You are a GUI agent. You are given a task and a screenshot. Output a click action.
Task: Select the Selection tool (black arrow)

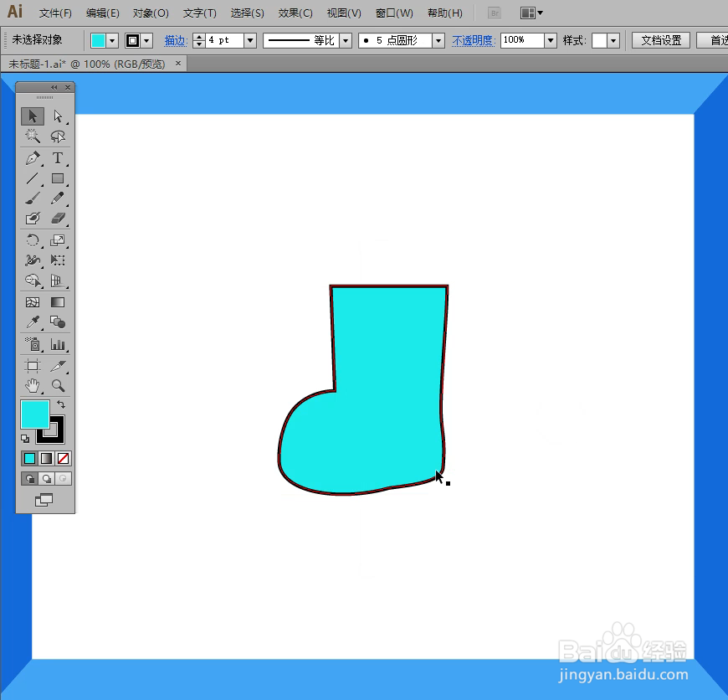pyautogui.click(x=33, y=116)
